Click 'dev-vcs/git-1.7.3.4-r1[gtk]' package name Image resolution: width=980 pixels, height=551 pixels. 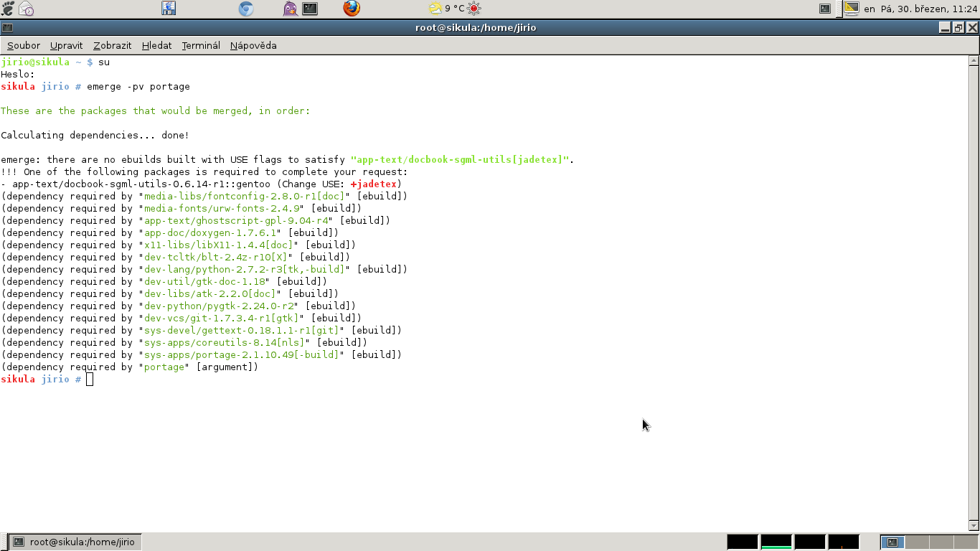coord(221,318)
